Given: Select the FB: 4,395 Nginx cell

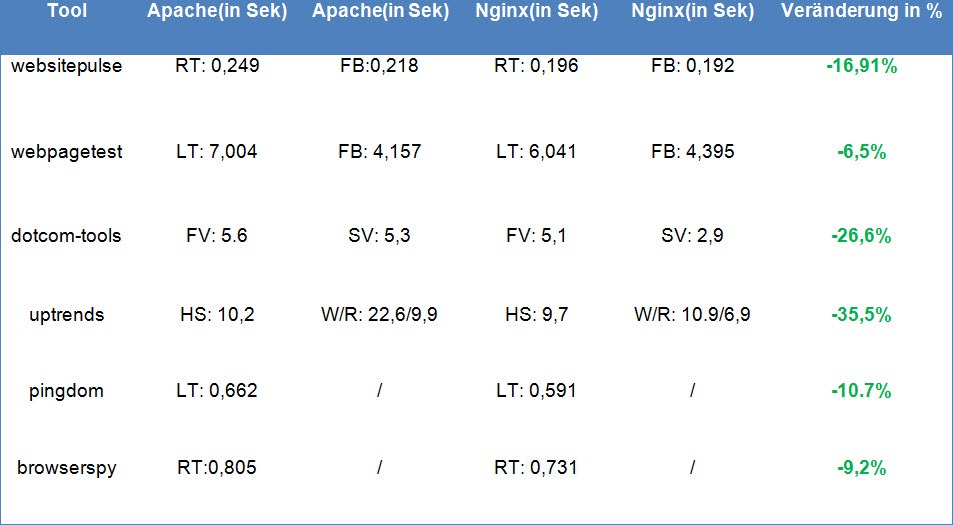Looking at the screenshot, I should click(x=692, y=151).
